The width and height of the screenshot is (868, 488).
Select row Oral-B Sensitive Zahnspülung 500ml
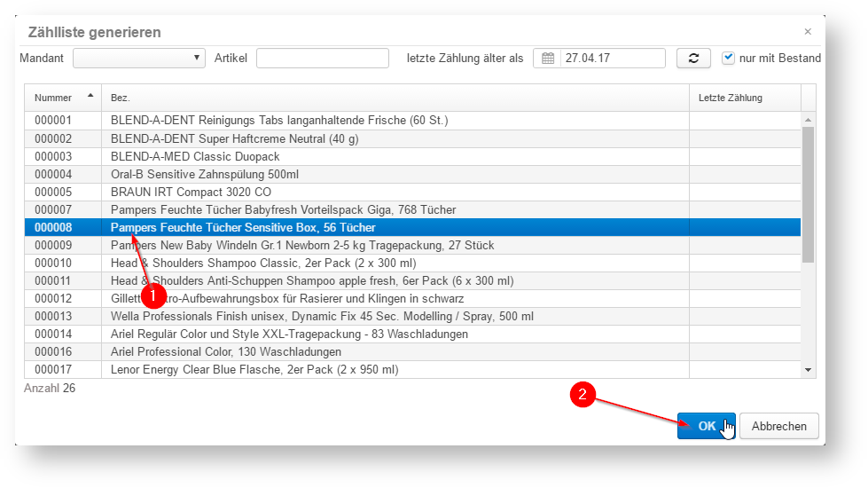(x=412, y=174)
